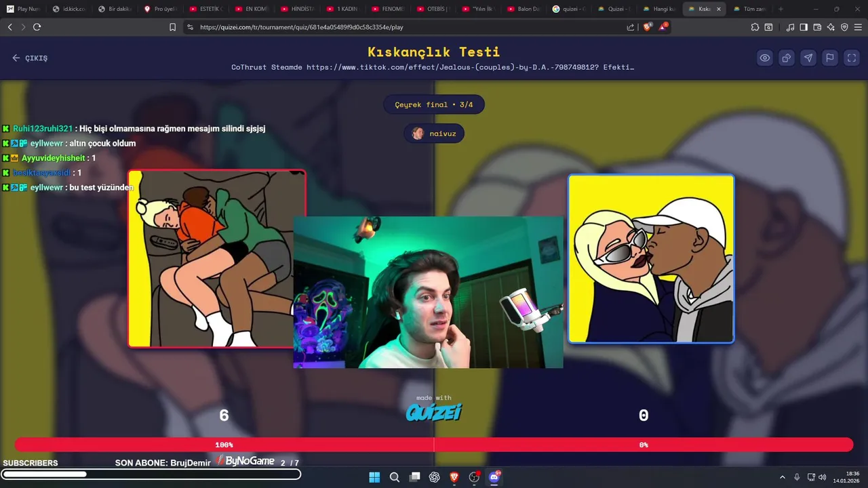The width and height of the screenshot is (868, 488).
Task: Switch to the ESTETİK YouTube tab
Action: pos(205,9)
